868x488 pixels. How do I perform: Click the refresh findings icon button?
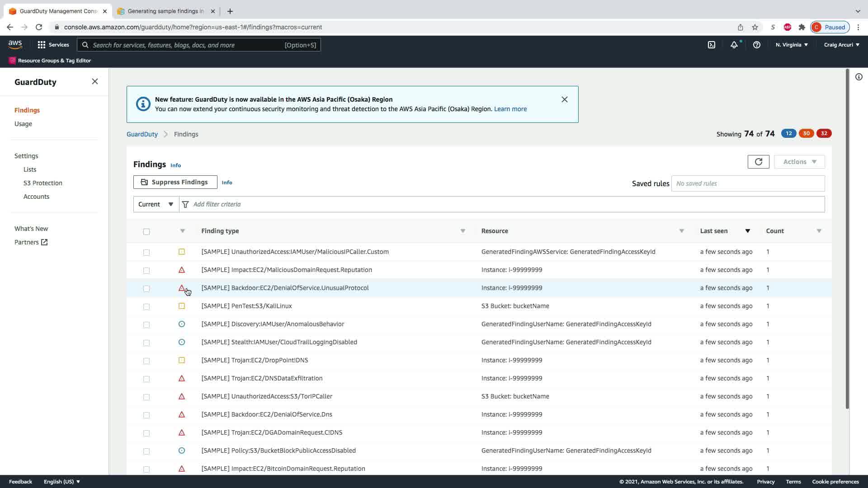click(758, 162)
